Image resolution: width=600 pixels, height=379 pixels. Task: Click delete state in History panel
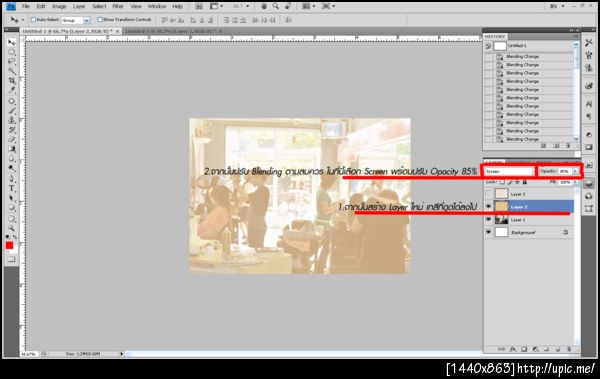(x=568, y=146)
